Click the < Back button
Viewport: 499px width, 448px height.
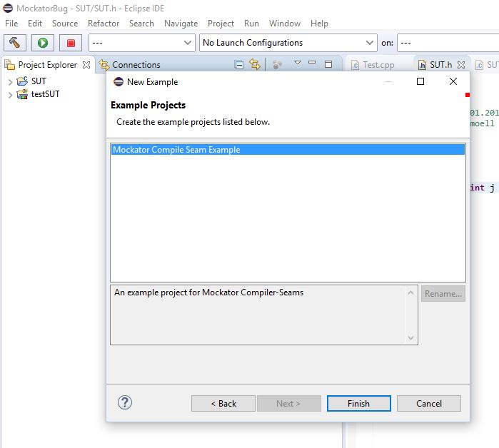coord(223,404)
